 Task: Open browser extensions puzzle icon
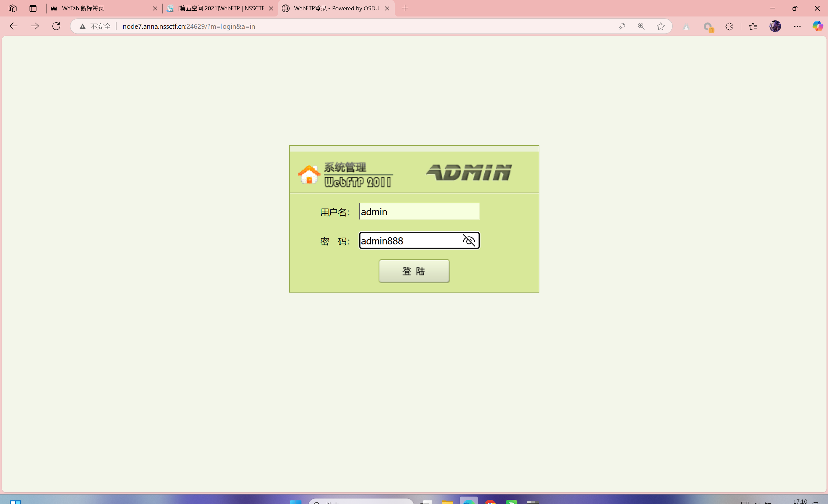tap(729, 26)
